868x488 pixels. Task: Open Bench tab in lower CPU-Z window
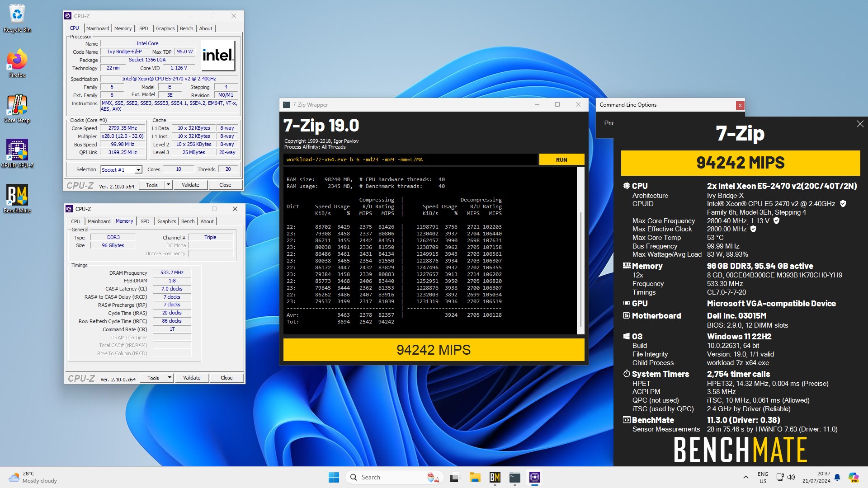tap(188, 221)
